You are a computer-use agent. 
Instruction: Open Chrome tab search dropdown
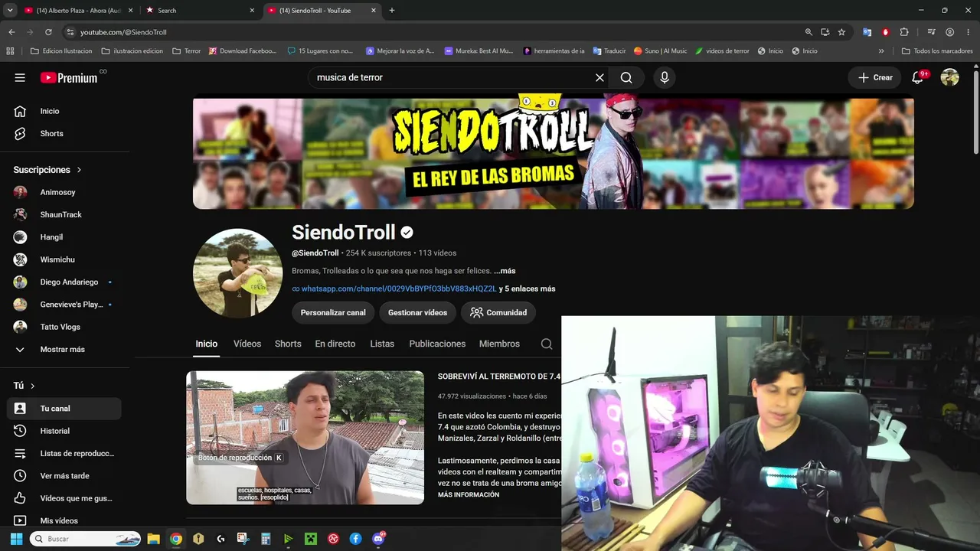click(10, 11)
